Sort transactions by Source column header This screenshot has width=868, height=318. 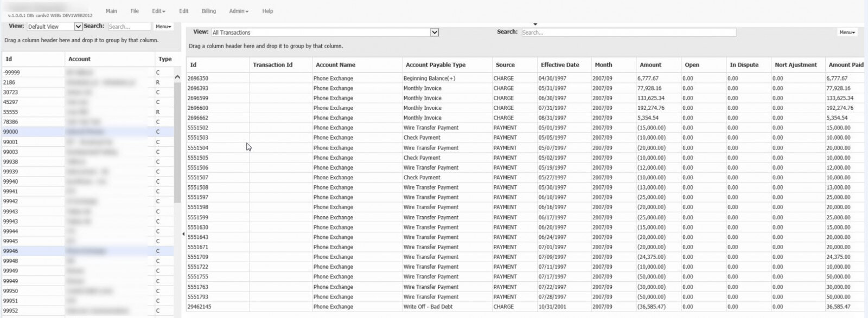click(x=514, y=65)
